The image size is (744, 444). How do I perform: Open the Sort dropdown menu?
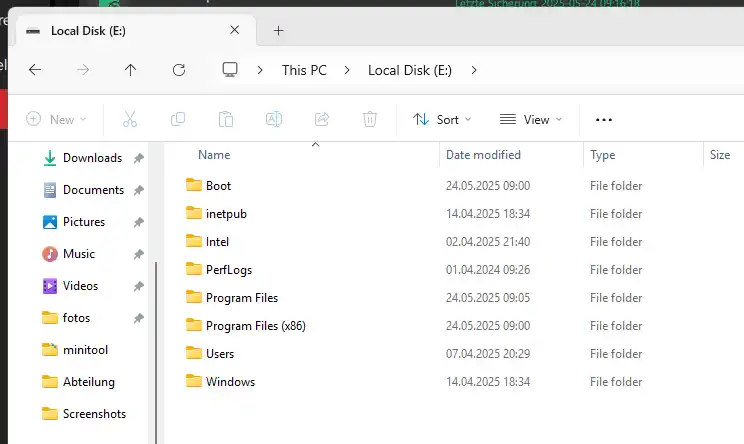pos(442,120)
